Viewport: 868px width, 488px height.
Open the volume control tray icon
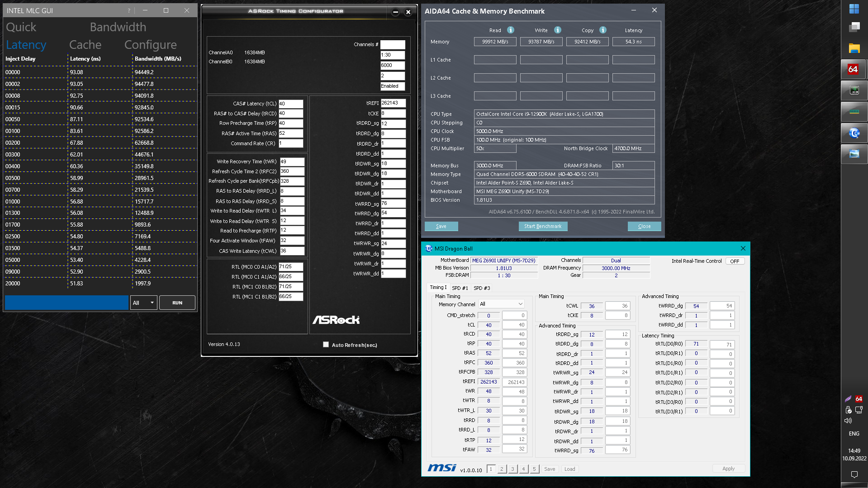pos(848,421)
